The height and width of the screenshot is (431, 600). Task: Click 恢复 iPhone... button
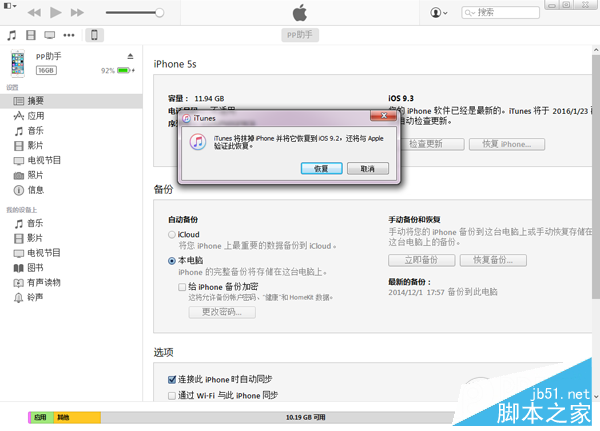pos(507,144)
